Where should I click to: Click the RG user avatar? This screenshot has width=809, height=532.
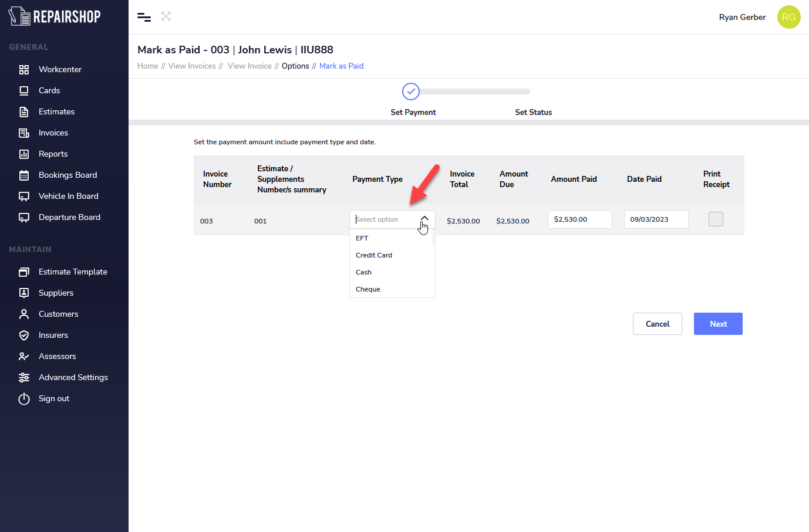pos(788,17)
